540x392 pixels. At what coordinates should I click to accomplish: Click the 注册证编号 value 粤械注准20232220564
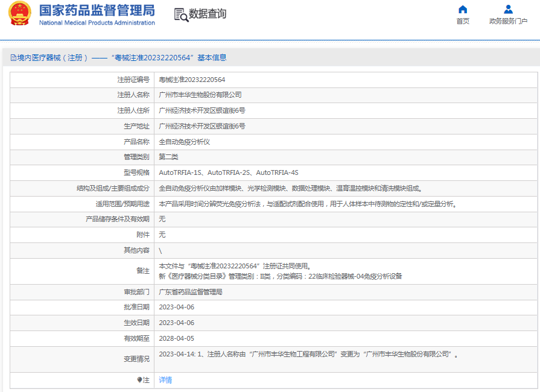(192, 80)
